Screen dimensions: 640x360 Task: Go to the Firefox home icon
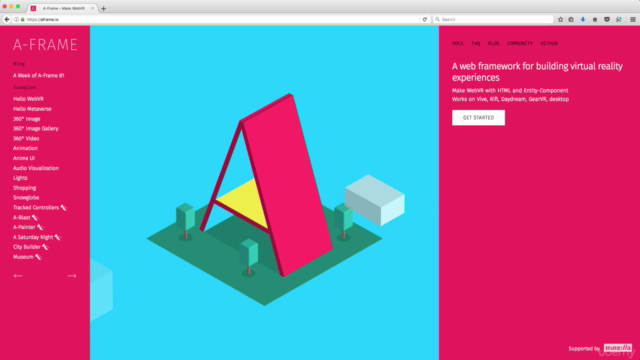[x=595, y=19]
